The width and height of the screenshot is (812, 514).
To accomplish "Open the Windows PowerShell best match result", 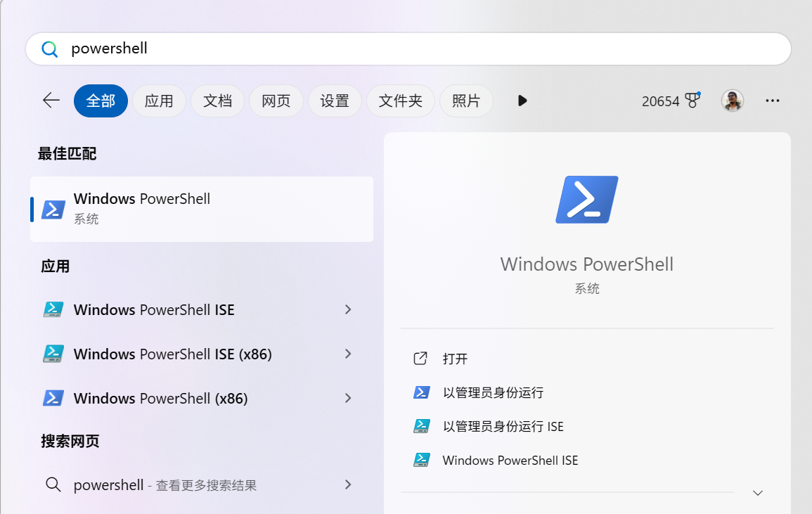I will click(x=202, y=210).
